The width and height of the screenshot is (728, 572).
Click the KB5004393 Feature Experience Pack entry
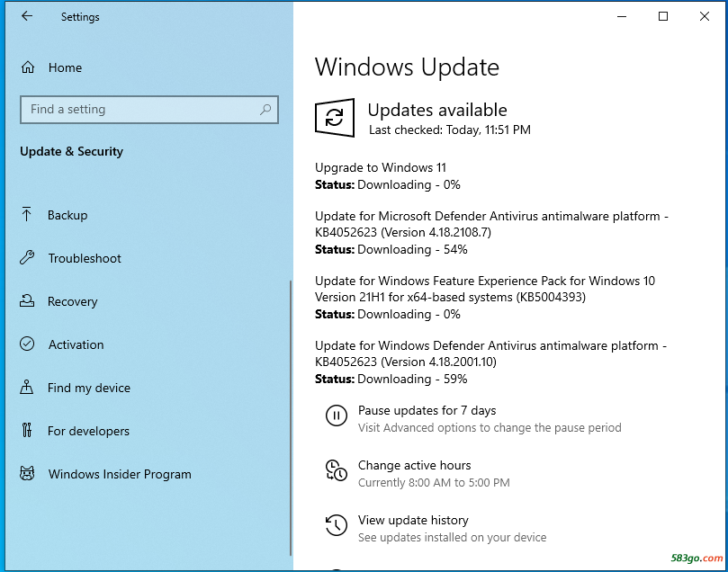coord(485,289)
